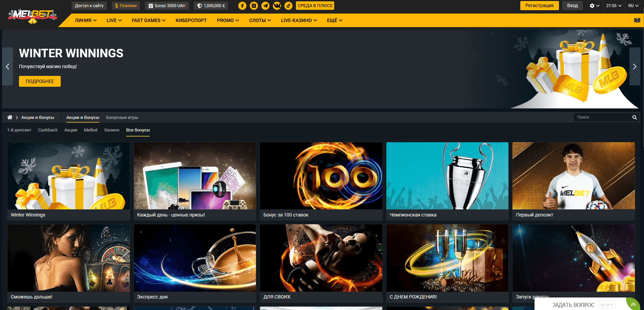Viewport: 644px width, 310px height.
Task: Click the Бонус 3000 UAH button
Action: (167, 6)
